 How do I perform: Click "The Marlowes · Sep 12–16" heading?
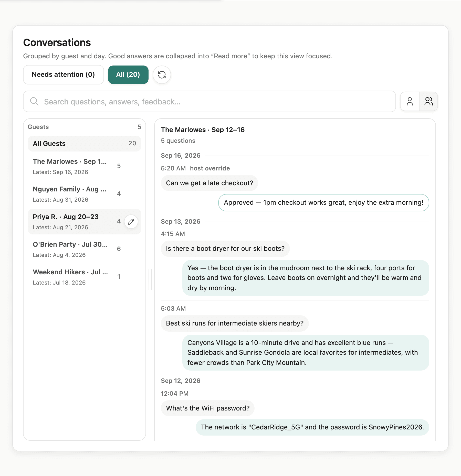tap(203, 130)
